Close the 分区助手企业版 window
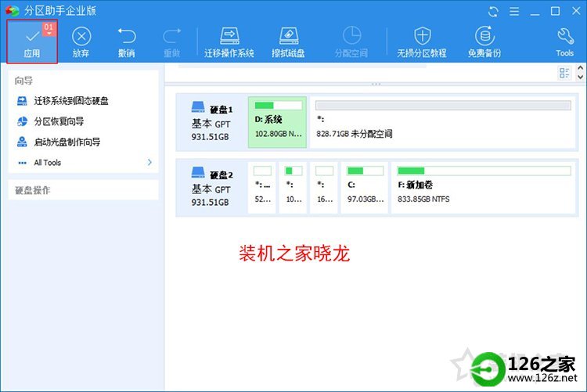This screenshot has width=587, height=392. (577, 11)
